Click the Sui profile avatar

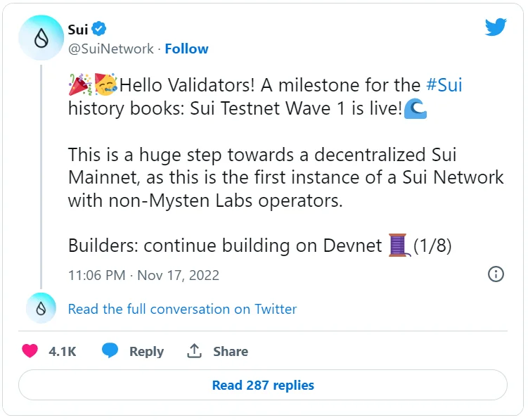click(x=41, y=37)
